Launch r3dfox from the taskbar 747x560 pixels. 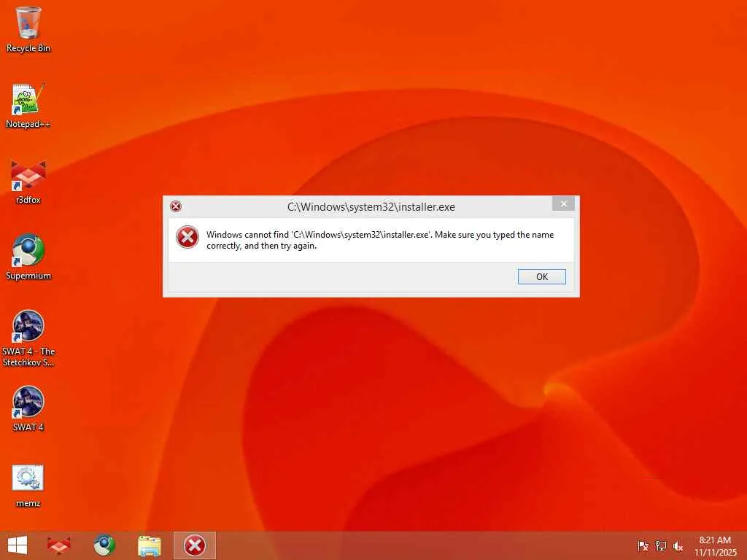[x=58, y=545]
